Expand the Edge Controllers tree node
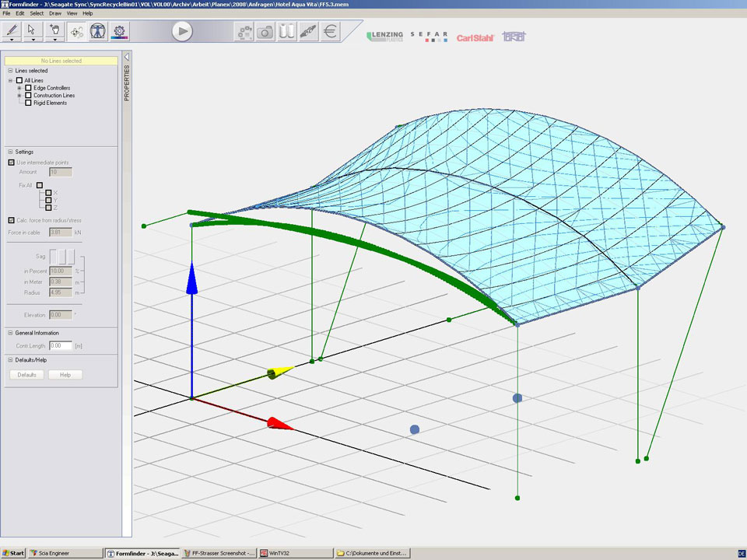 tap(19, 88)
